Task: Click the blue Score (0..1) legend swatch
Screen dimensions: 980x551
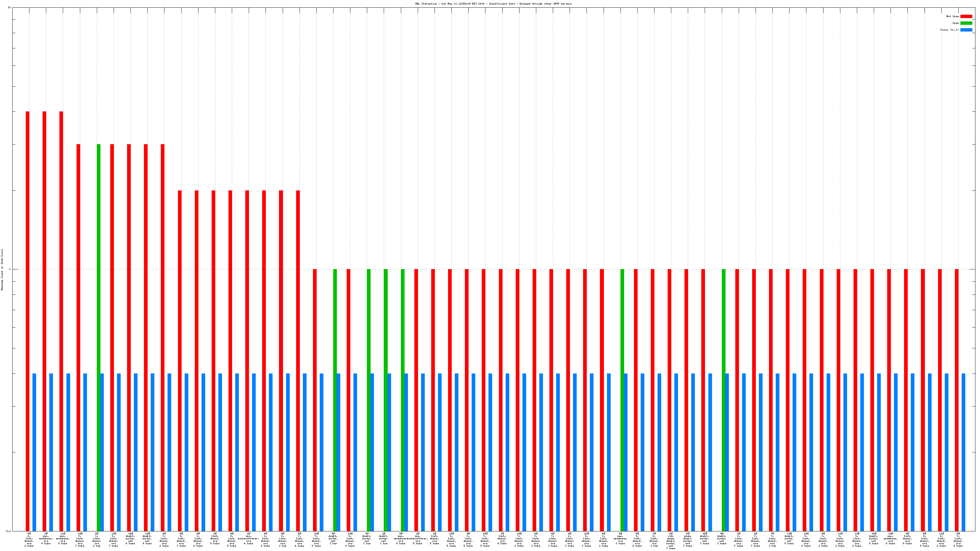Action: pyautogui.click(x=966, y=30)
